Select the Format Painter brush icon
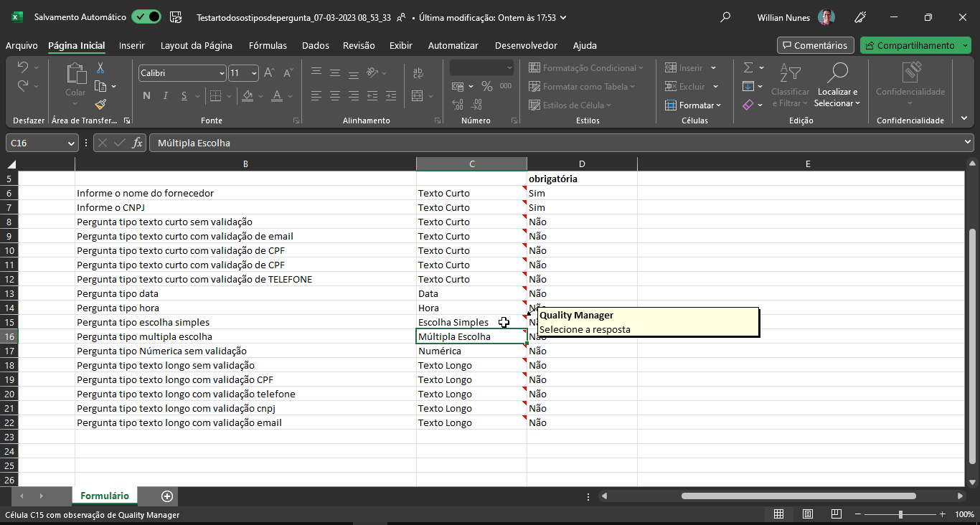The image size is (980, 525). (100, 104)
